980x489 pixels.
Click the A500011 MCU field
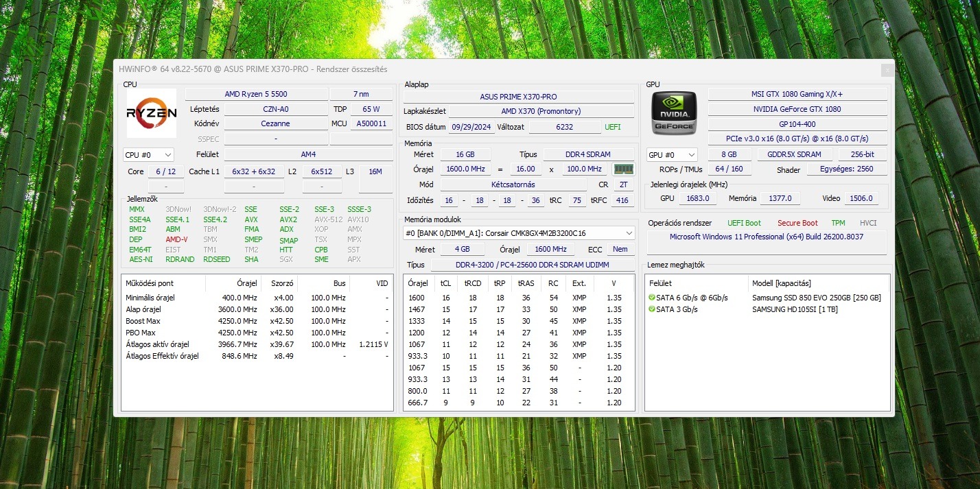(371, 124)
